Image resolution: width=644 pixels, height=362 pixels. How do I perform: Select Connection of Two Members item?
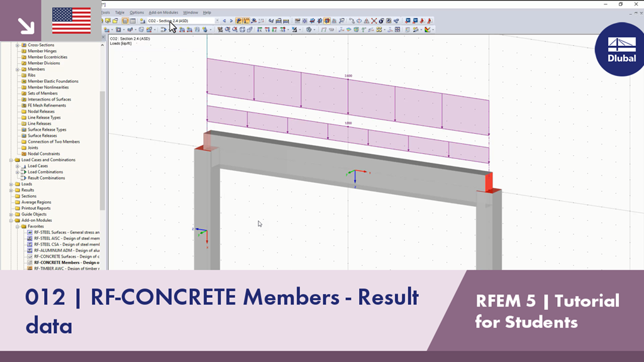(x=54, y=141)
